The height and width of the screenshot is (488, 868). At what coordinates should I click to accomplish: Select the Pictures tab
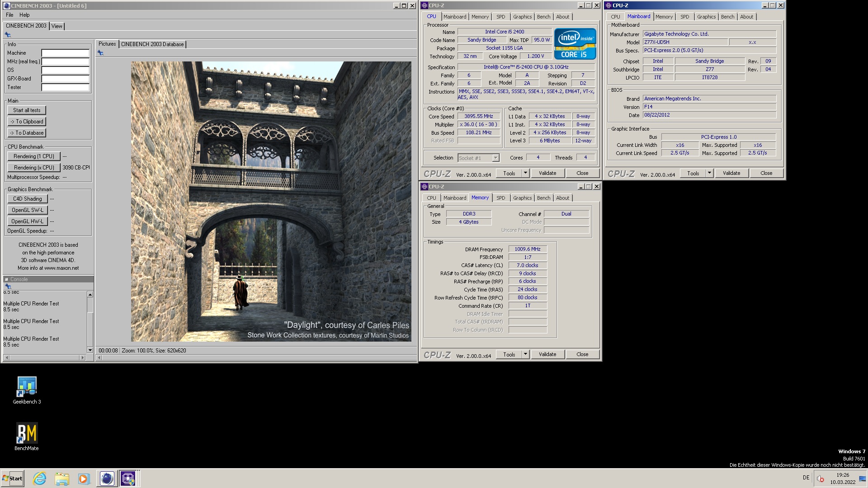coord(107,44)
